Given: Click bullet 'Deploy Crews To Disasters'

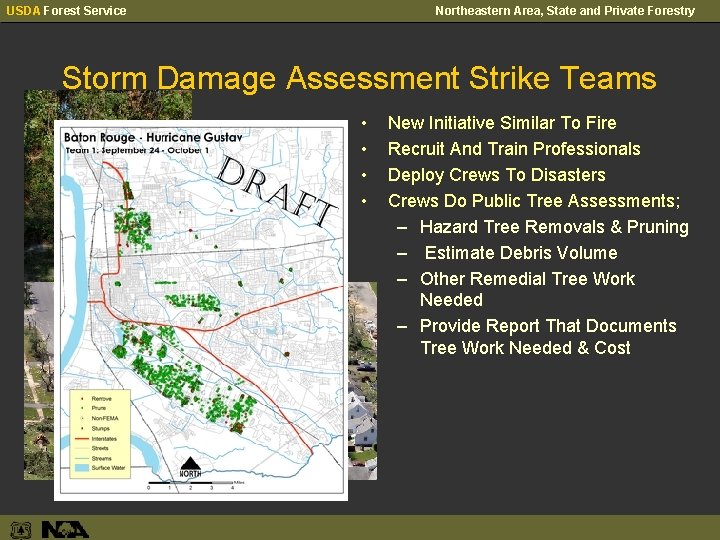Looking at the screenshot, I should (496, 175).
